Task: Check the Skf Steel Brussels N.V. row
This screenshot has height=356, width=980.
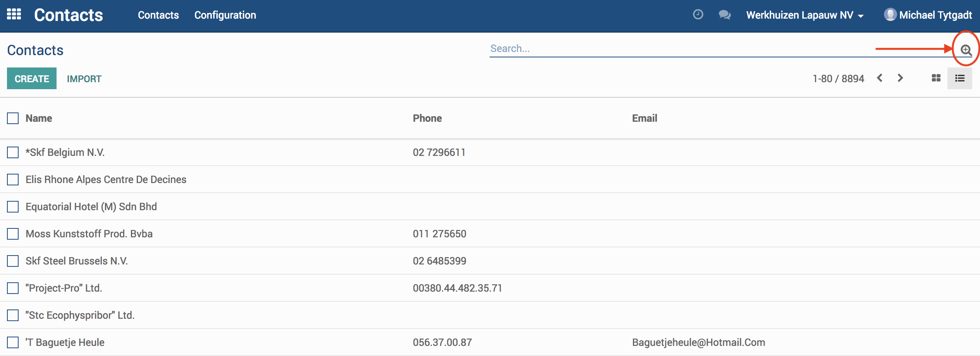Action: tap(13, 261)
